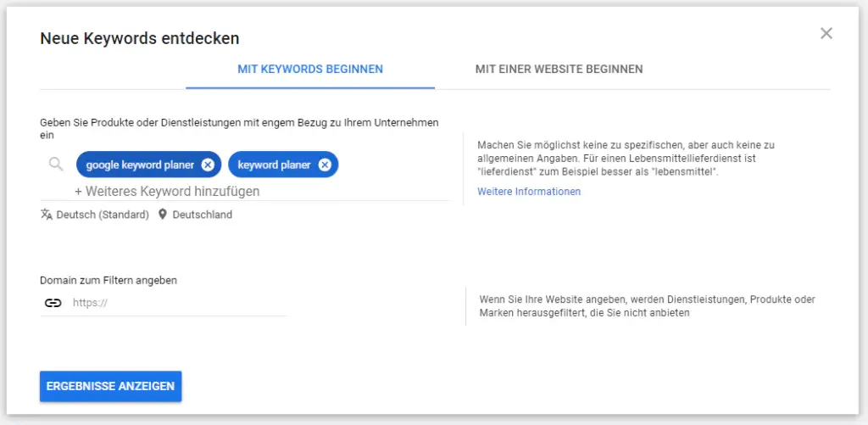Click the Domain zum Filtern angeben label
The height and width of the screenshot is (425, 868).
108,280
